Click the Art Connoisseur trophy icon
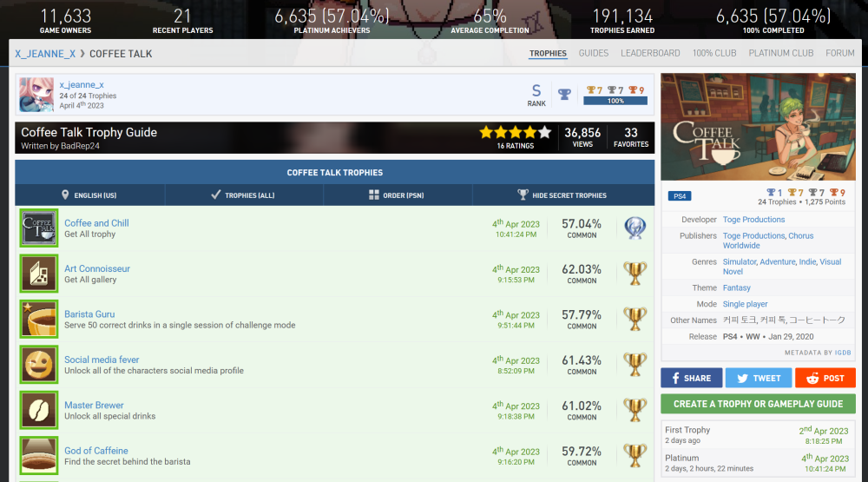 (38, 274)
